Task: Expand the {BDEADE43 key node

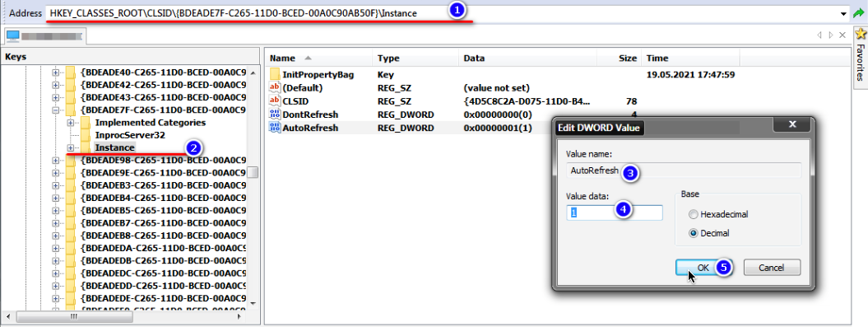Action: click(x=55, y=97)
